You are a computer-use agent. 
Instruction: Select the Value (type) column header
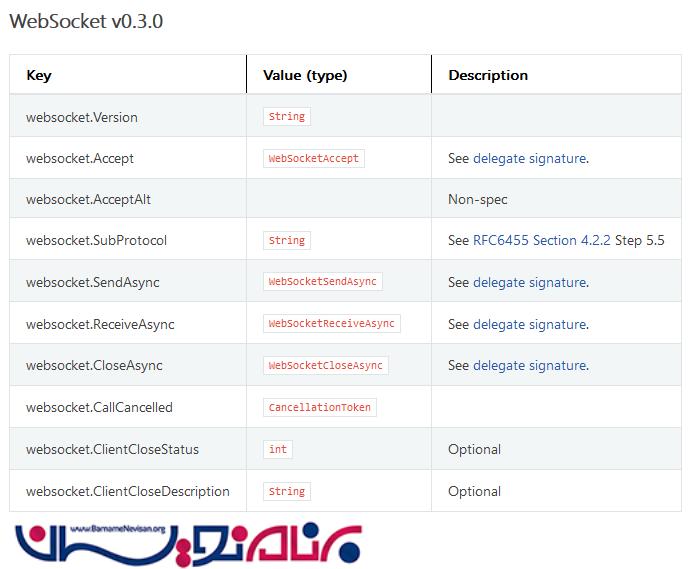tap(305, 75)
